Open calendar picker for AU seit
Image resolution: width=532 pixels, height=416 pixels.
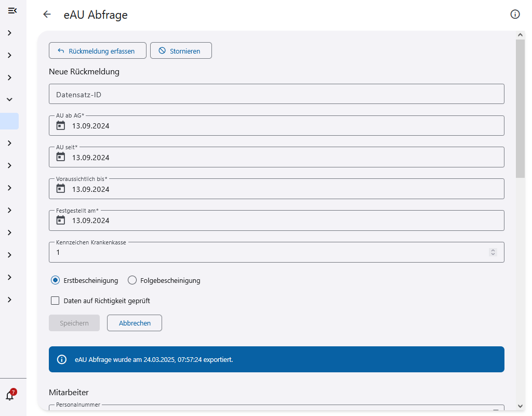pyautogui.click(x=61, y=157)
